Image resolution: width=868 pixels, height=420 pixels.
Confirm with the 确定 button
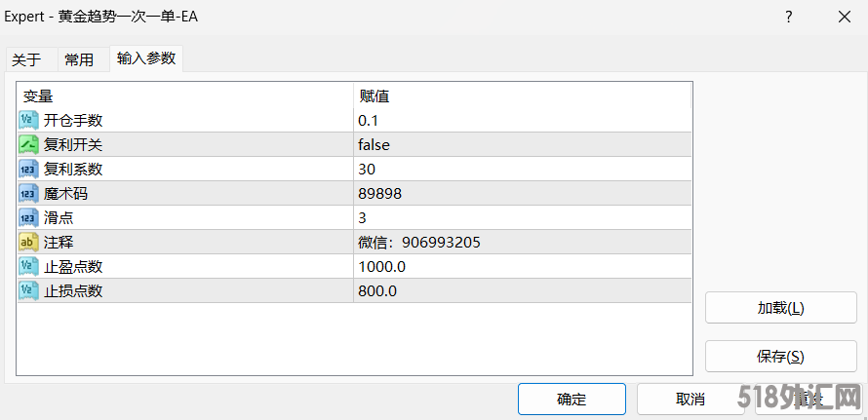[572, 399]
